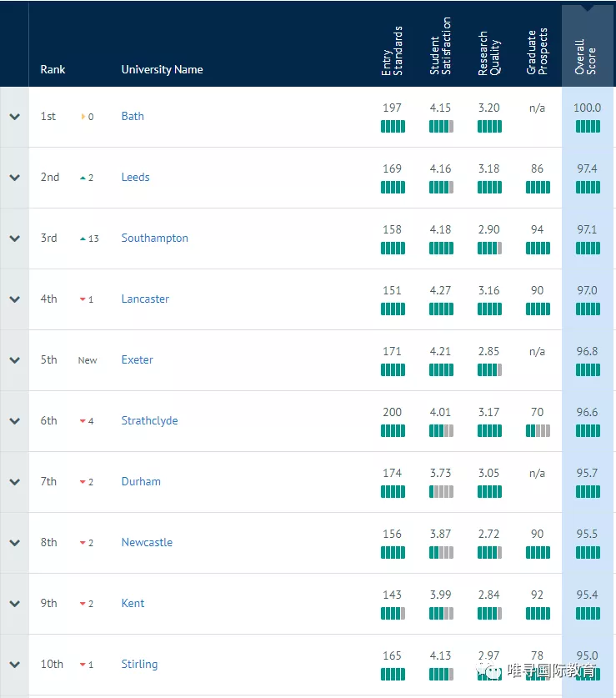The width and height of the screenshot is (616, 698).
Task: Open the Strathclyde university link
Action: click(x=149, y=420)
